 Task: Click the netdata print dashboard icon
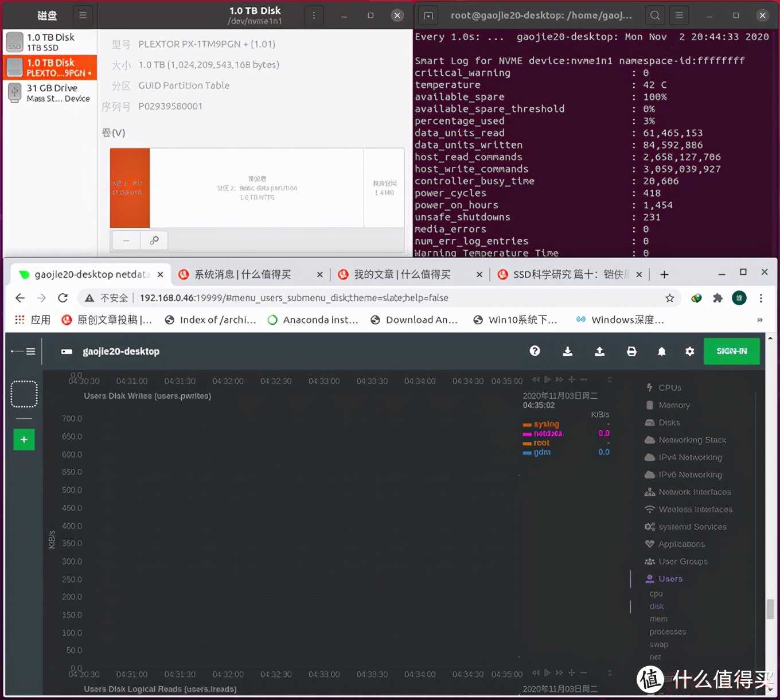pyautogui.click(x=631, y=351)
